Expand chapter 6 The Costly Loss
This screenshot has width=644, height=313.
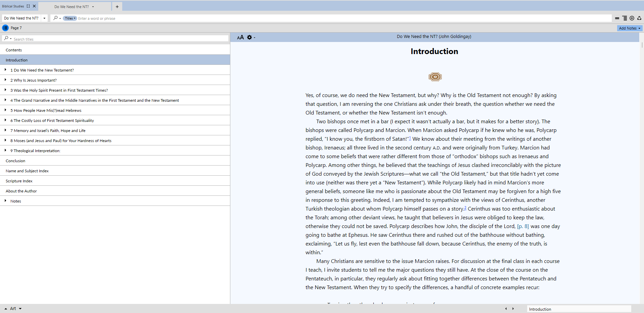(5, 120)
